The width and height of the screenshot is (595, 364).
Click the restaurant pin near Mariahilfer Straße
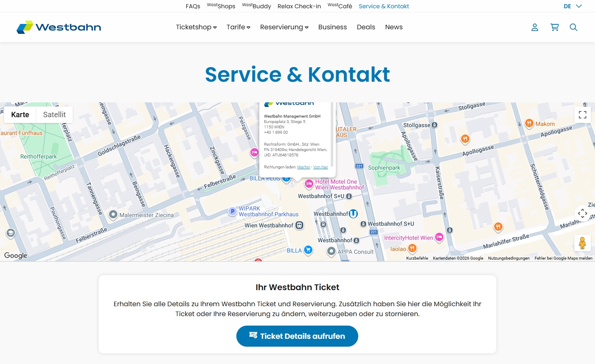(x=498, y=227)
